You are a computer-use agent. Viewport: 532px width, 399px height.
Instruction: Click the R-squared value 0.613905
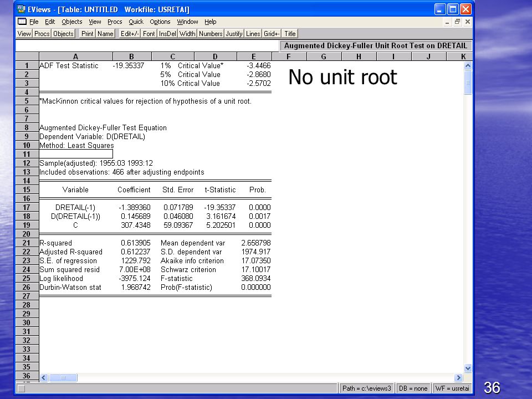click(136, 243)
